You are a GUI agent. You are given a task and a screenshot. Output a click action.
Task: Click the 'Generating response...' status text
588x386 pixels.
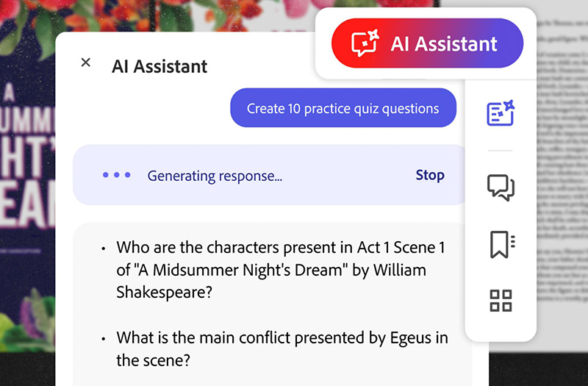pos(215,176)
